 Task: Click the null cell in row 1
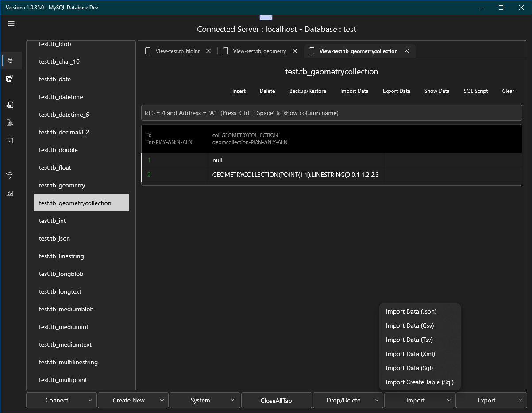(295, 160)
